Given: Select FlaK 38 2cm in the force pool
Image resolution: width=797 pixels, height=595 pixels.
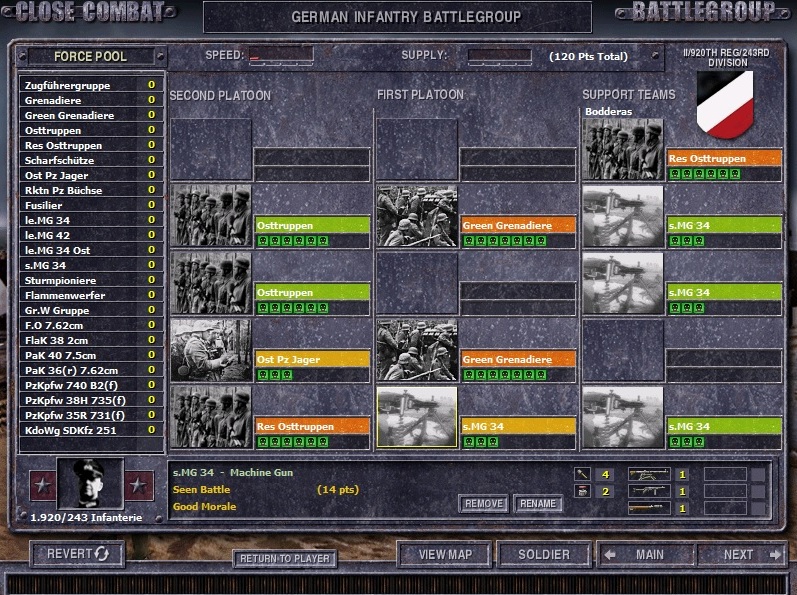Looking at the screenshot, I should pos(90,340).
